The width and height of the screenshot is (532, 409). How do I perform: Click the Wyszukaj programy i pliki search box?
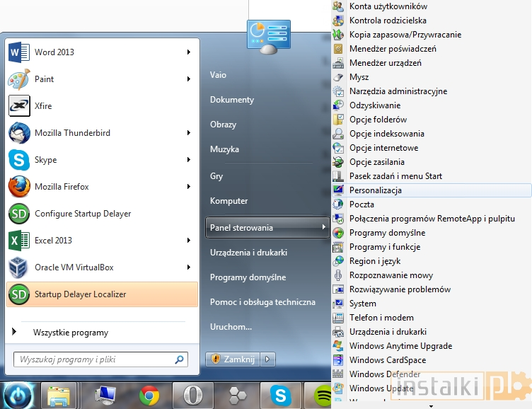[x=96, y=359]
